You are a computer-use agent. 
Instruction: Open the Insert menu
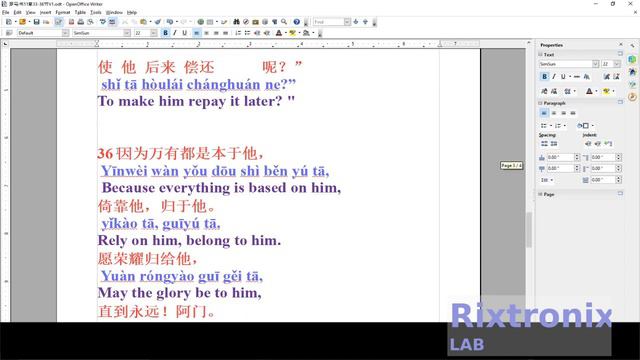(45, 12)
